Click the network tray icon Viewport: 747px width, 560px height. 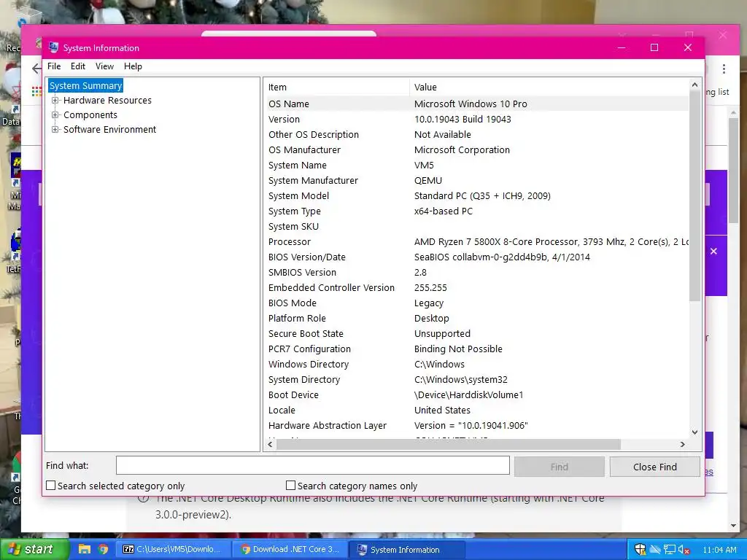click(670, 550)
